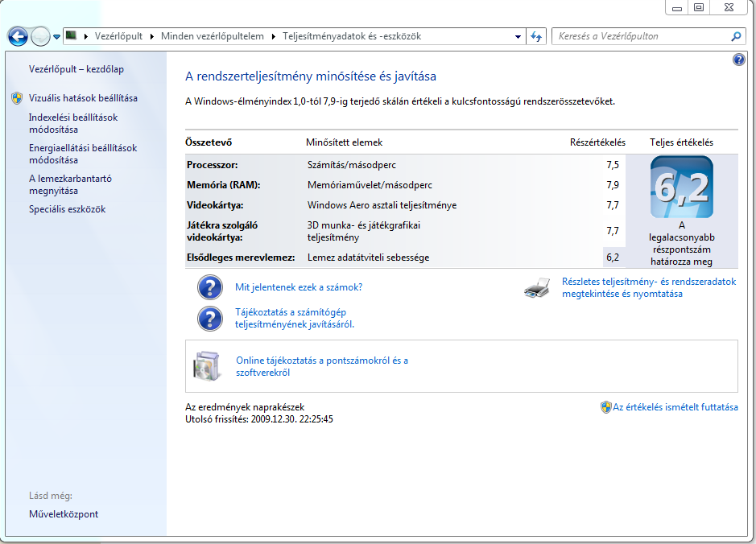
Task: Open Részletes teljesítmény- és rendszeradatok link
Action: click(x=649, y=287)
